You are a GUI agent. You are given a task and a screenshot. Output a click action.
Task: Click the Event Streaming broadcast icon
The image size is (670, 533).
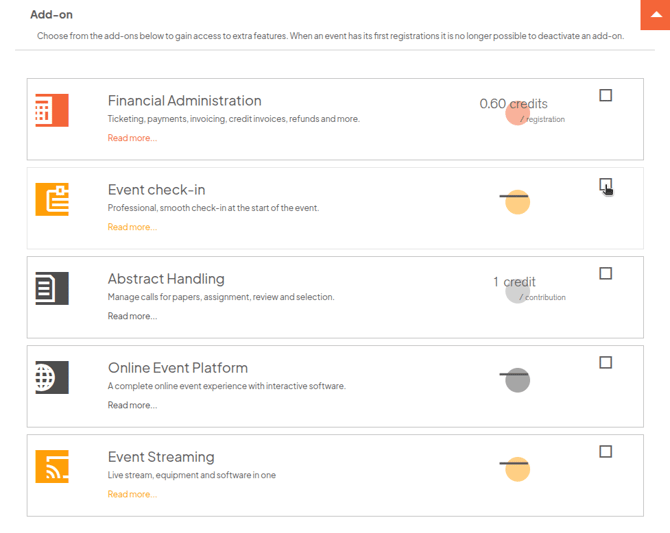pos(52,466)
